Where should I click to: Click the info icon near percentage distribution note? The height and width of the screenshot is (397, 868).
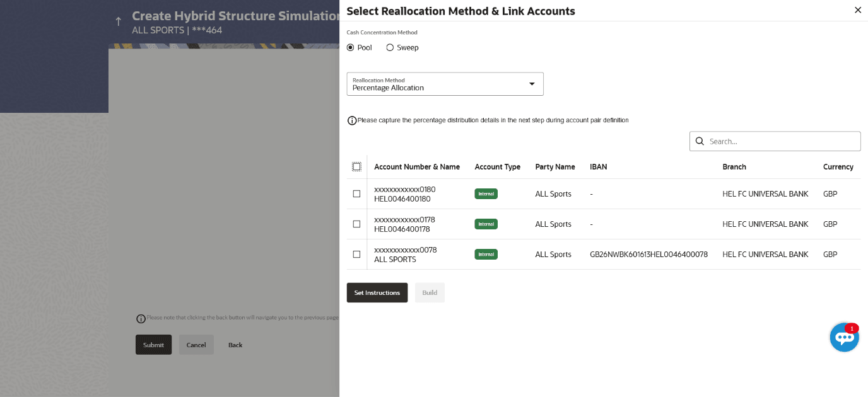pyautogui.click(x=352, y=120)
